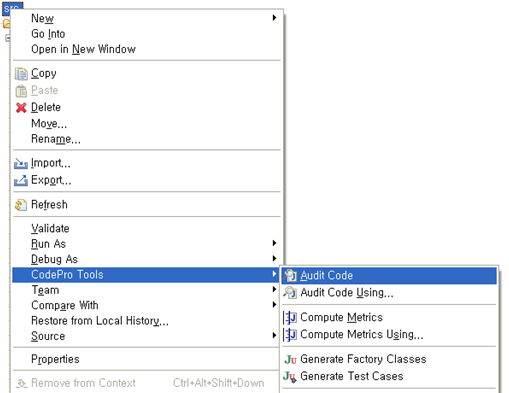Expand the Team submenu arrow
The height and width of the screenshot is (393, 509).
pyautogui.click(x=274, y=289)
